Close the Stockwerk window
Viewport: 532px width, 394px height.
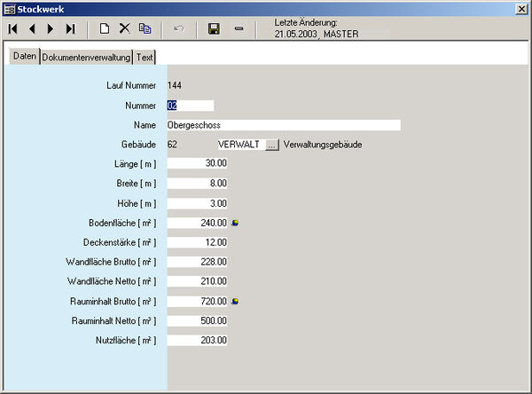[522, 8]
